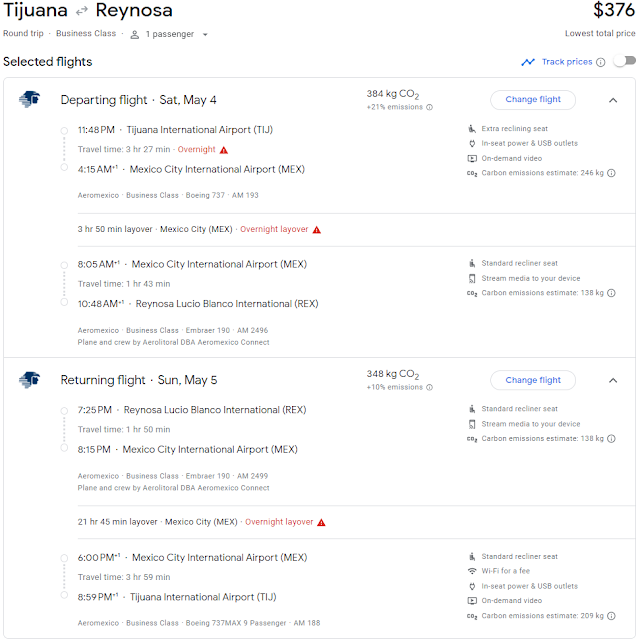Image resolution: width=638 pixels, height=640 pixels.
Task: Click the recliner seat icon for AM 2496
Action: click(472, 263)
